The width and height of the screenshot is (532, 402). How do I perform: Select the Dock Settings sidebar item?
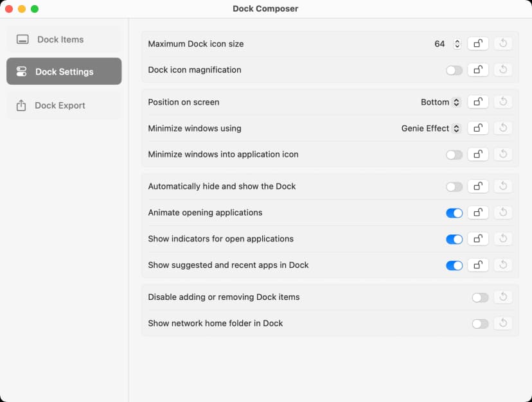click(x=64, y=72)
